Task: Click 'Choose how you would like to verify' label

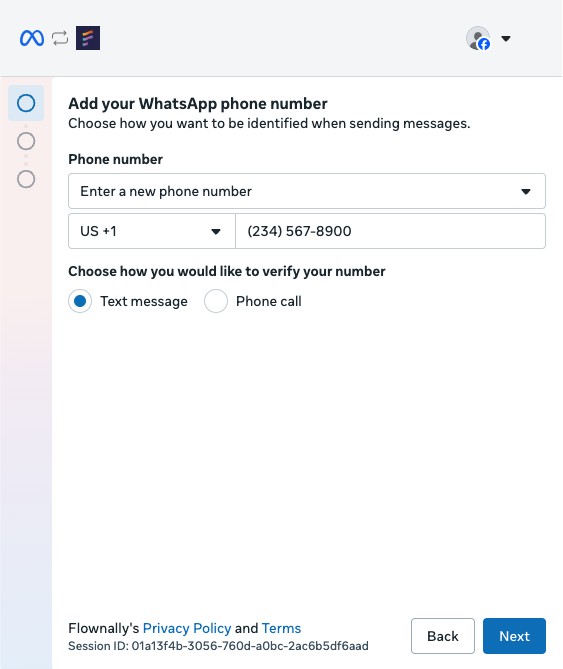Action: [x=227, y=271]
